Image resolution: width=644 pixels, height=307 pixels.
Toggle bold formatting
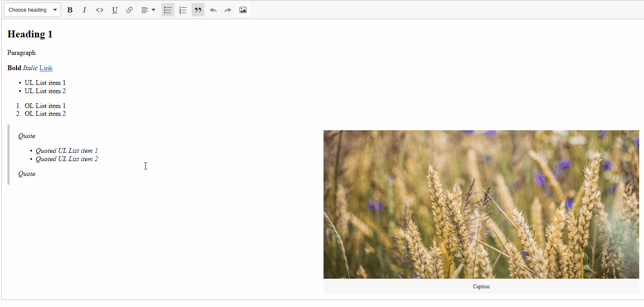[70, 10]
